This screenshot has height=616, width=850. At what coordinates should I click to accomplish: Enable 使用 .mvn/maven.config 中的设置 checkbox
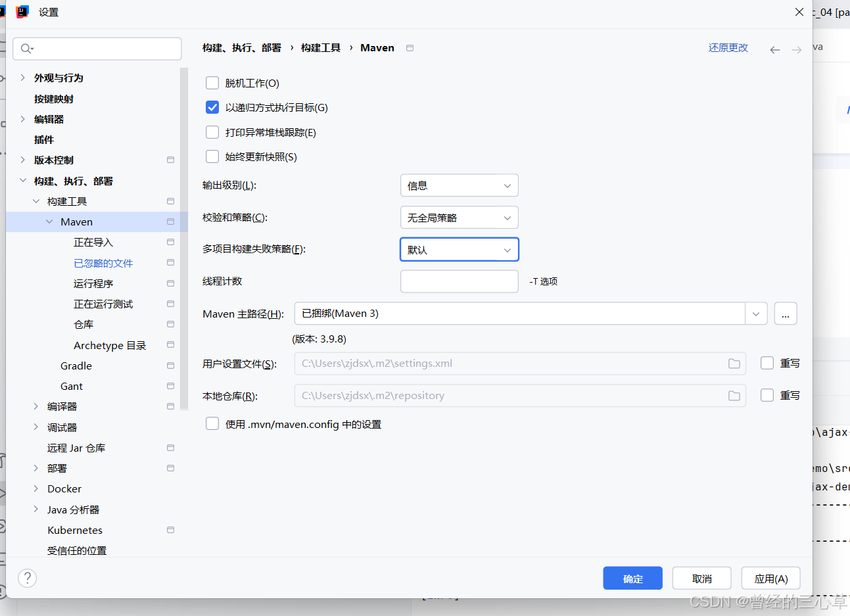(212, 423)
